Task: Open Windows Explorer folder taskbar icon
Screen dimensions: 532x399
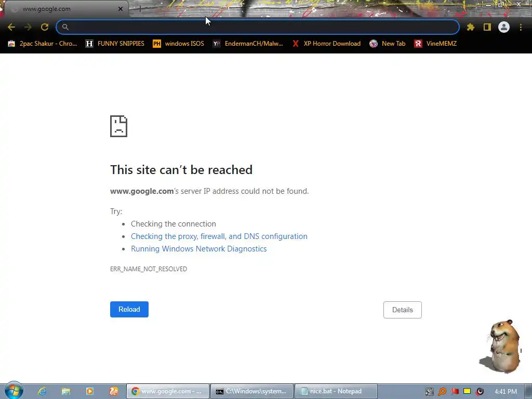Action: tap(66, 391)
